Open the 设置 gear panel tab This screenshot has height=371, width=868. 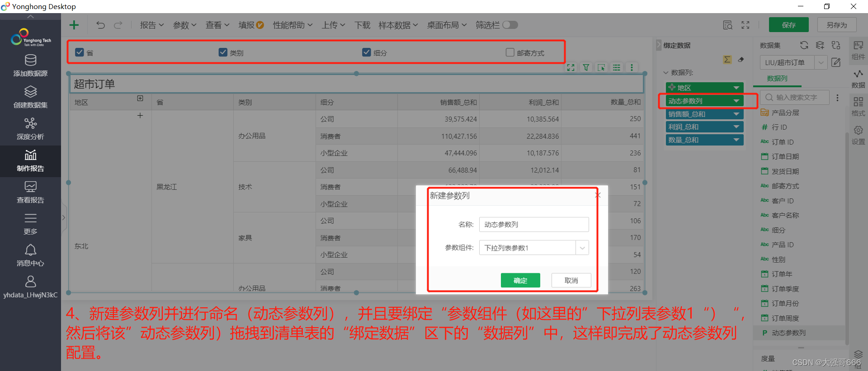click(x=858, y=136)
